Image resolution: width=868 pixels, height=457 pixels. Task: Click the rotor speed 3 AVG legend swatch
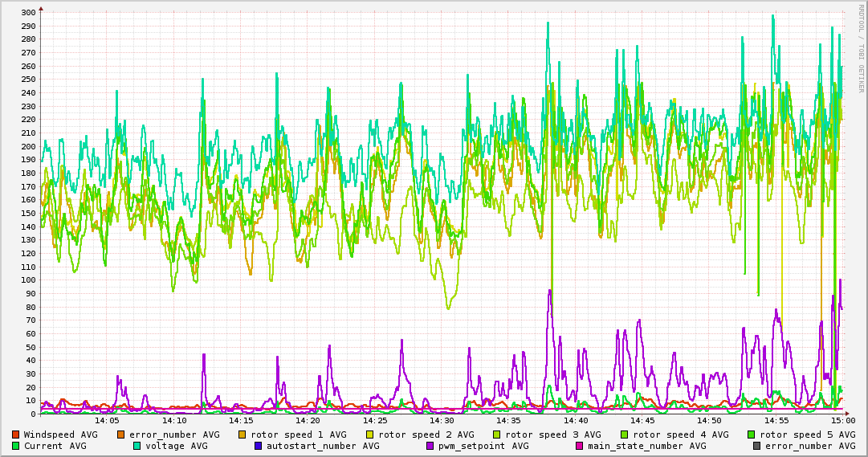[497, 435]
